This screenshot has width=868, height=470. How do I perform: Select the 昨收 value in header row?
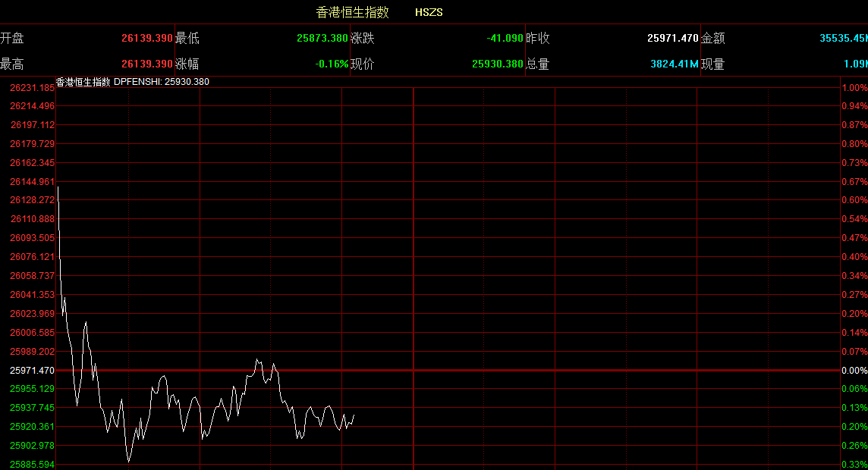tap(672, 38)
